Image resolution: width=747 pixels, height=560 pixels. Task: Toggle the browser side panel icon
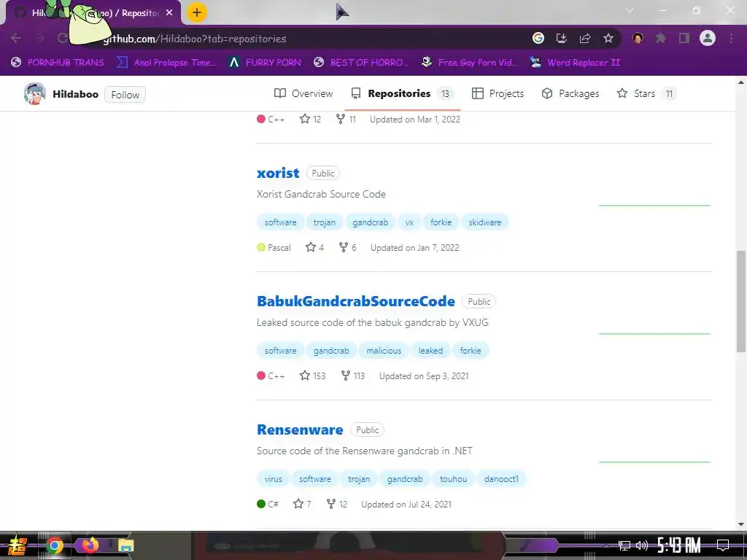[x=684, y=38]
